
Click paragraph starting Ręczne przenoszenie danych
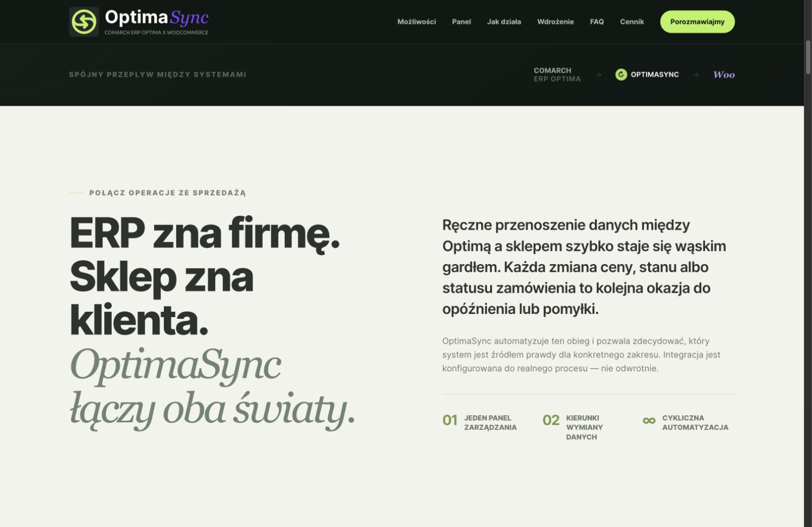tap(584, 267)
